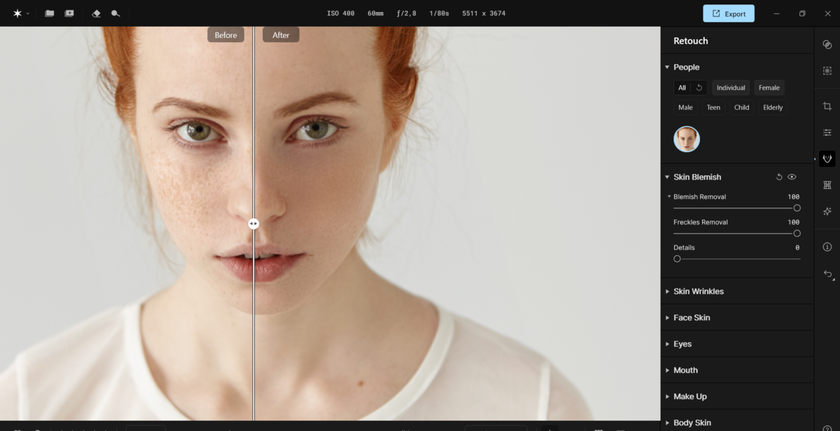Open the adjustment sliders icon in the sidebar
Image resolution: width=840 pixels, height=431 pixels.
click(x=827, y=132)
